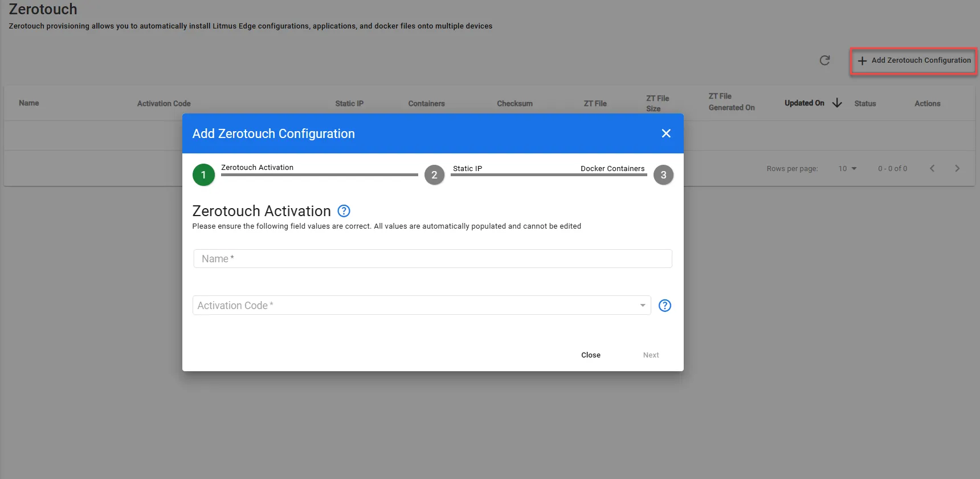Sort table by Activation Code column

click(x=164, y=104)
